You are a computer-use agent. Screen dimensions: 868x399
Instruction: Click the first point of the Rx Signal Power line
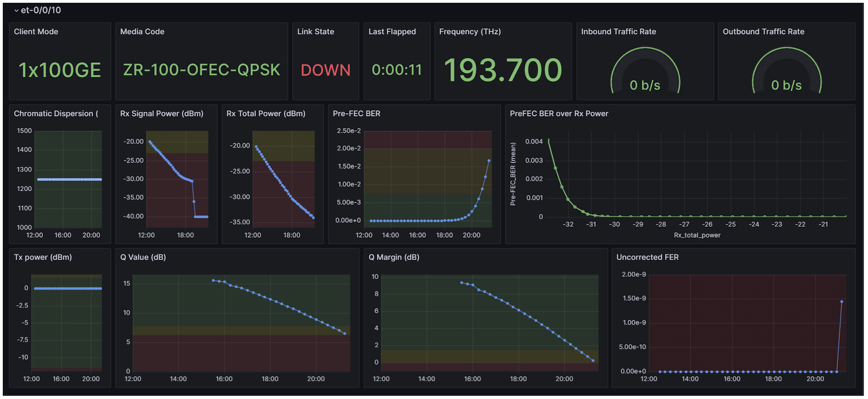pyautogui.click(x=150, y=142)
